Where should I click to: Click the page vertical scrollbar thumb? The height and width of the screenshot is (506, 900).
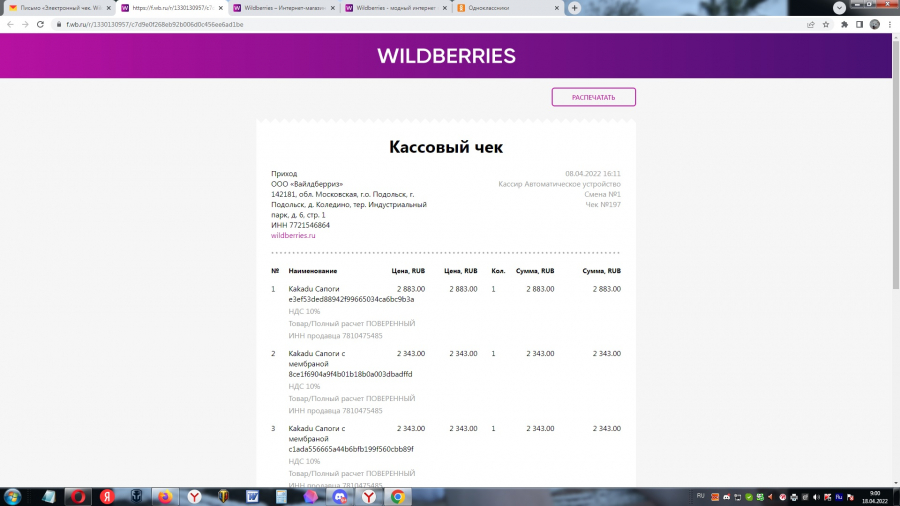(895, 164)
